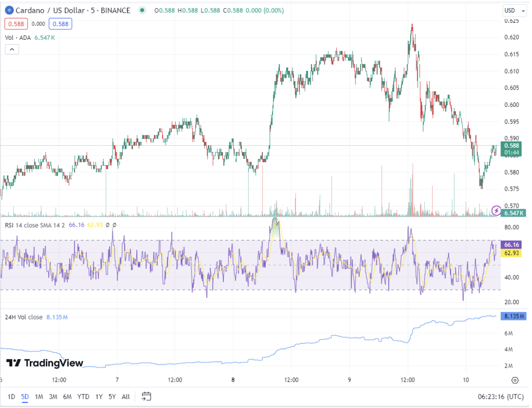Click the purple lightning bolt icon
Image resolution: width=532 pixels, height=408 pixels.
(x=496, y=211)
